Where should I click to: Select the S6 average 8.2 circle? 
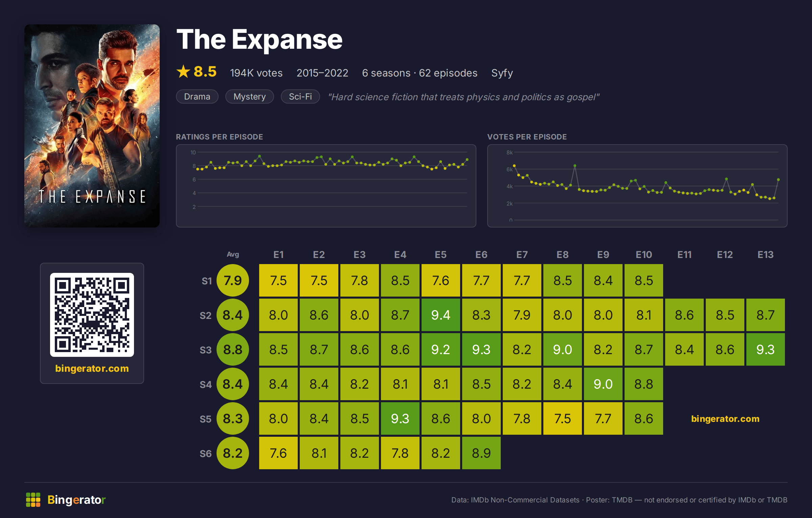tap(233, 453)
